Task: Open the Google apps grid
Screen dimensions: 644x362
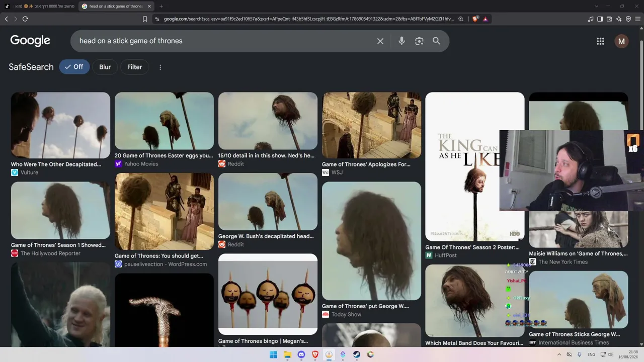Action: [600, 41]
